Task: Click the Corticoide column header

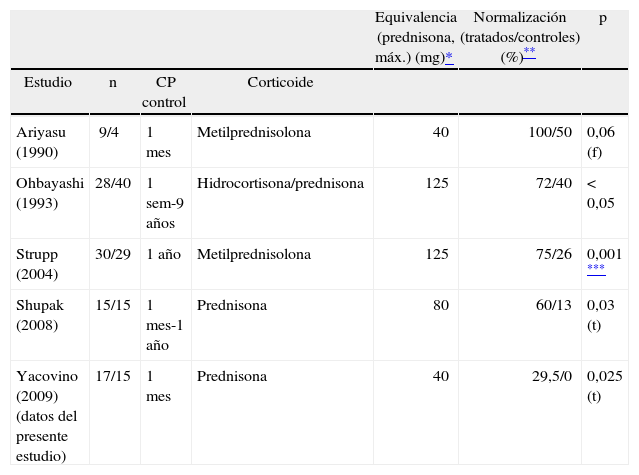Action: [x=280, y=82]
